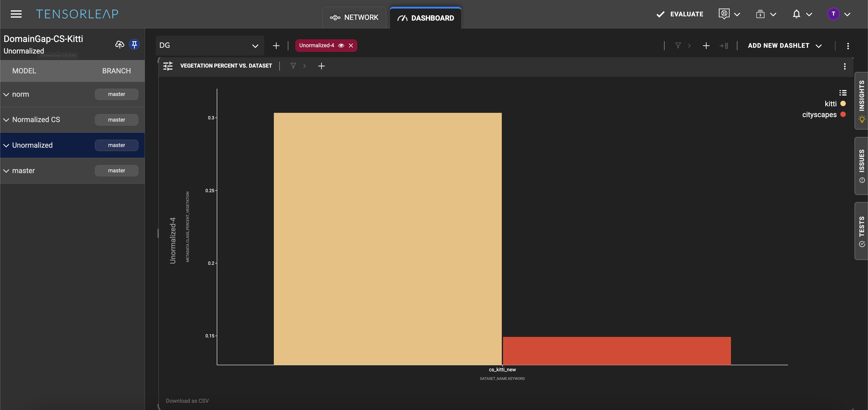
Task: Click the pin icon beside project name
Action: pyautogui.click(x=134, y=44)
